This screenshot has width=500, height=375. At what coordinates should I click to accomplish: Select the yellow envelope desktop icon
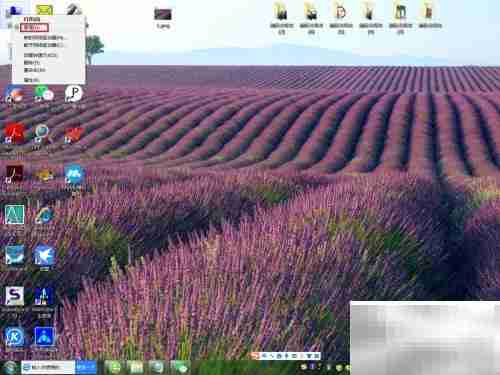coord(44,10)
